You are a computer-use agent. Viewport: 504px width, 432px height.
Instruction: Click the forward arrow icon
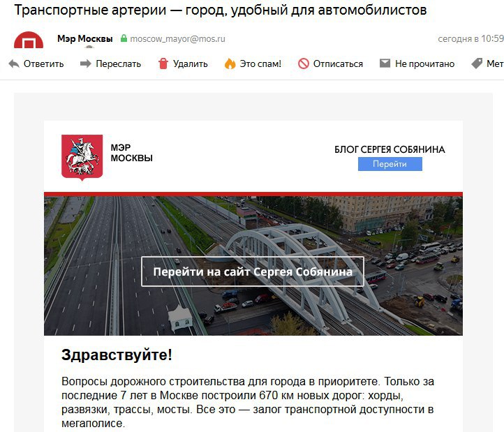(85, 64)
